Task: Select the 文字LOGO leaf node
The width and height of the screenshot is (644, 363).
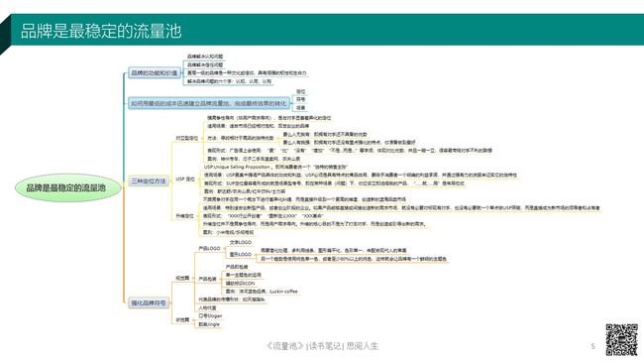Action: [x=241, y=243]
